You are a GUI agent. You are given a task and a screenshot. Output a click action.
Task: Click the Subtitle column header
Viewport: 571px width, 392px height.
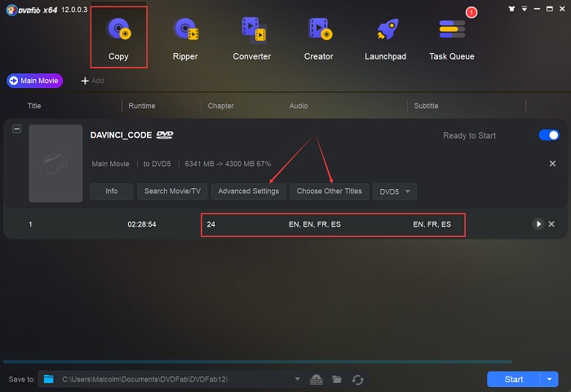[426, 106]
